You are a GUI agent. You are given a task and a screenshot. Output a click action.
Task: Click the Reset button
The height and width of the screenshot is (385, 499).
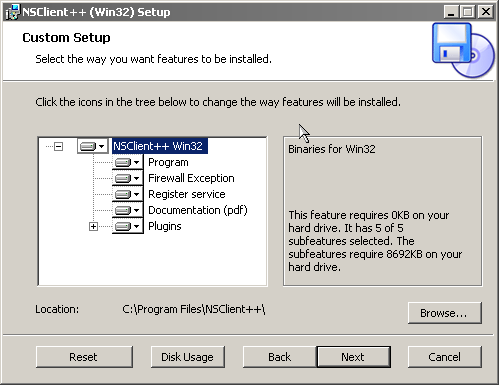[84, 357]
